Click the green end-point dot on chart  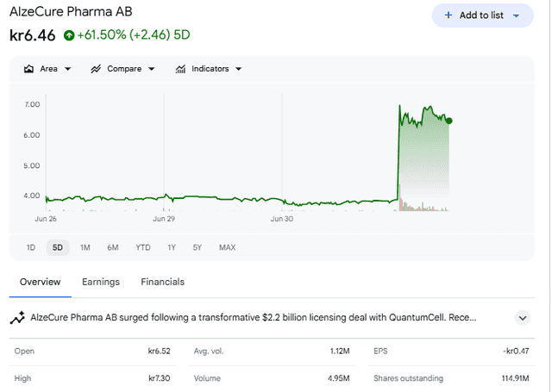tap(448, 121)
